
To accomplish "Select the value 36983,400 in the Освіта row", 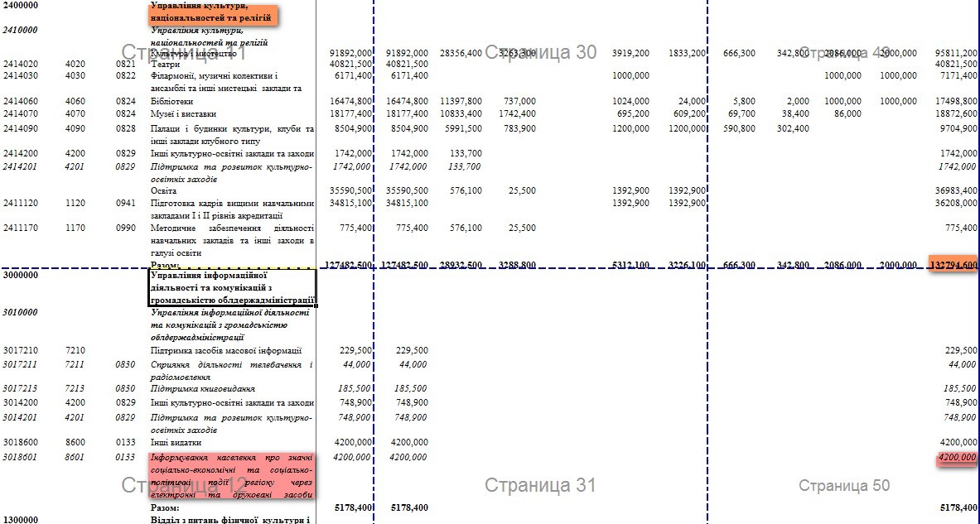I will pyautogui.click(x=957, y=190).
